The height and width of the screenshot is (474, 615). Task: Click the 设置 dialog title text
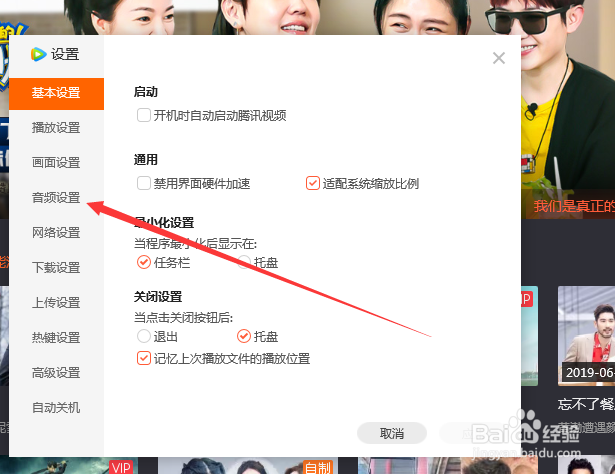(x=65, y=54)
